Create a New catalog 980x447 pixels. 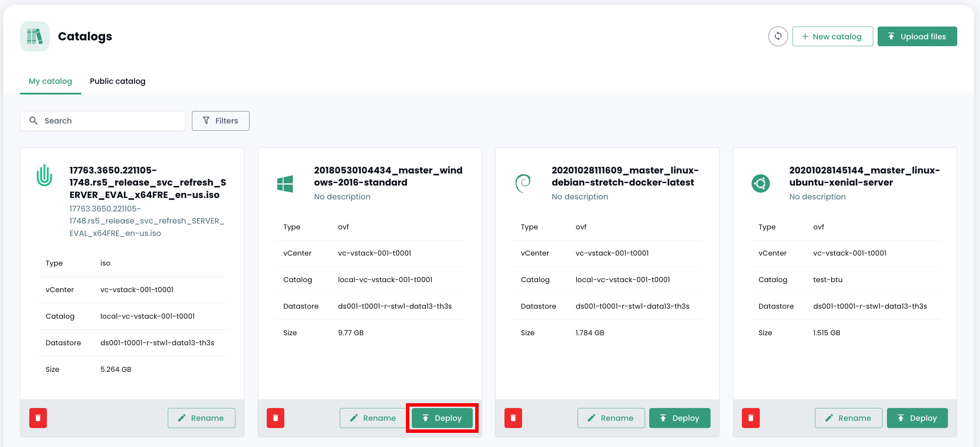coord(832,37)
